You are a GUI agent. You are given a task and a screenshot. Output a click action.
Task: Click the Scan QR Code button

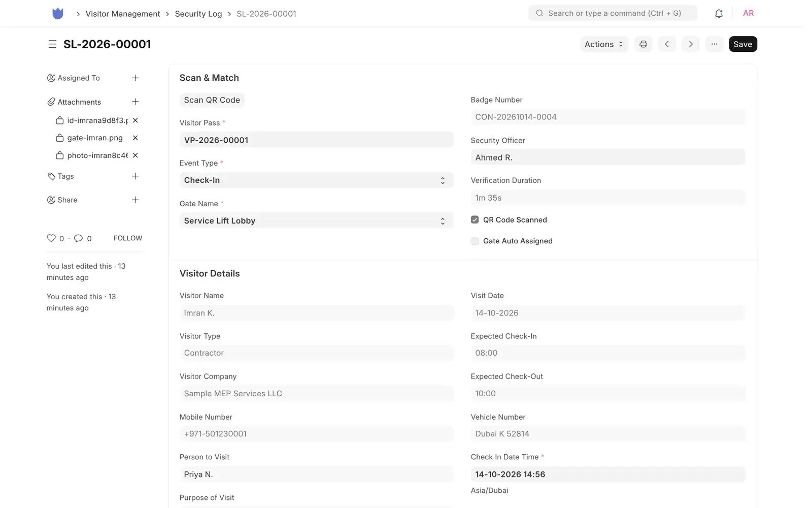[x=212, y=100]
